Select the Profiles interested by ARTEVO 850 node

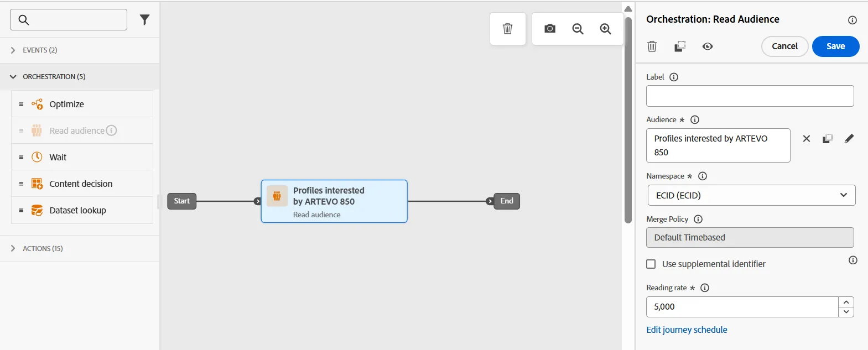[x=334, y=201]
